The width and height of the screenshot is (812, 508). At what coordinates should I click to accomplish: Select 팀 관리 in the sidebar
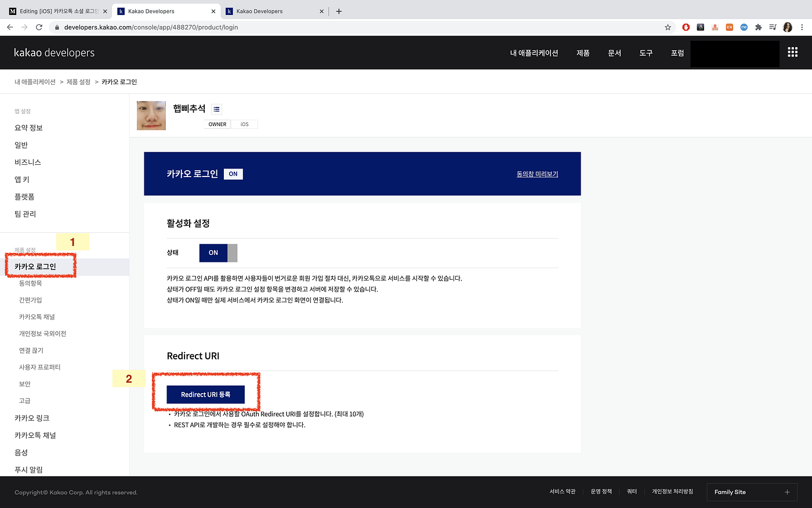coord(25,214)
